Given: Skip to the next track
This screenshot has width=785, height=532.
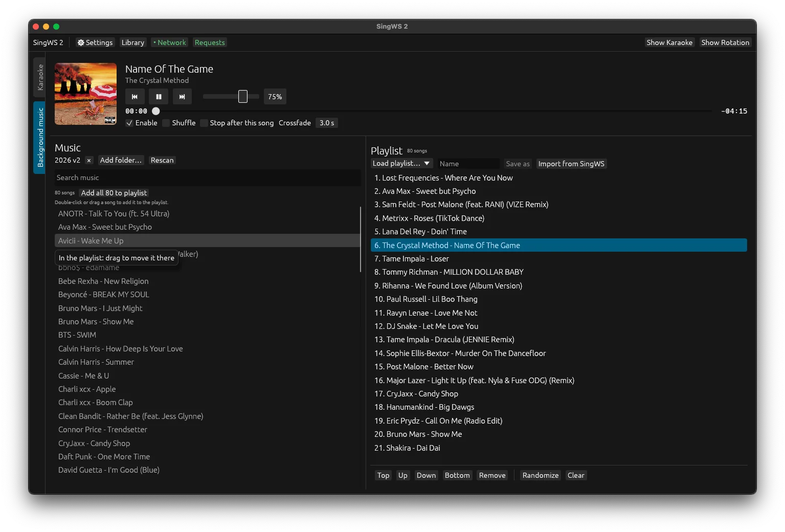Looking at the screenshot, I should [182, 97].
